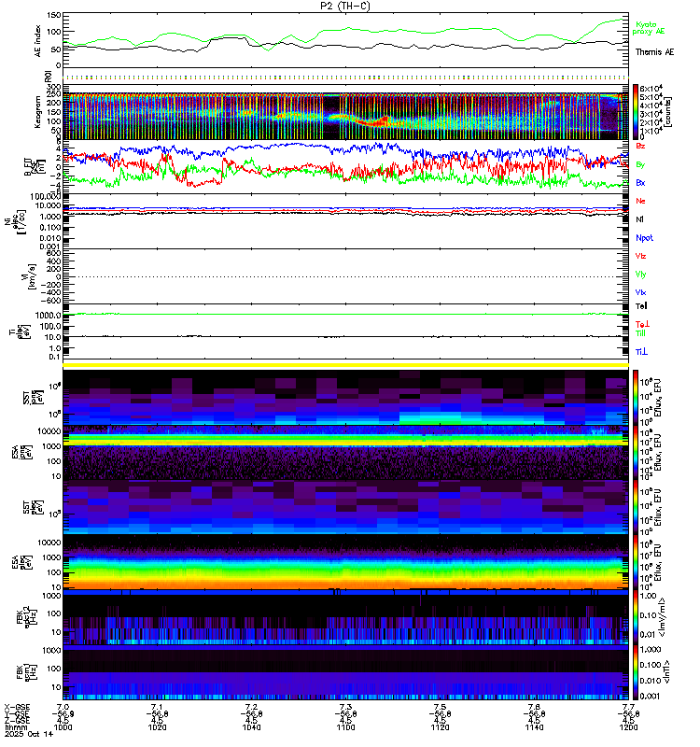
Task: Select the black Te parallel legend label
Action: tap(641, 306)
